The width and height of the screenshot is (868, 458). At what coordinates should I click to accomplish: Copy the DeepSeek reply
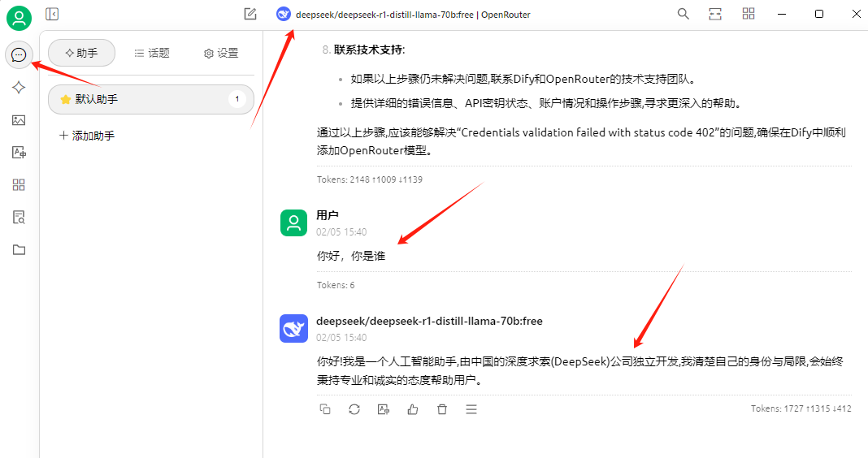tap(325, 409)
